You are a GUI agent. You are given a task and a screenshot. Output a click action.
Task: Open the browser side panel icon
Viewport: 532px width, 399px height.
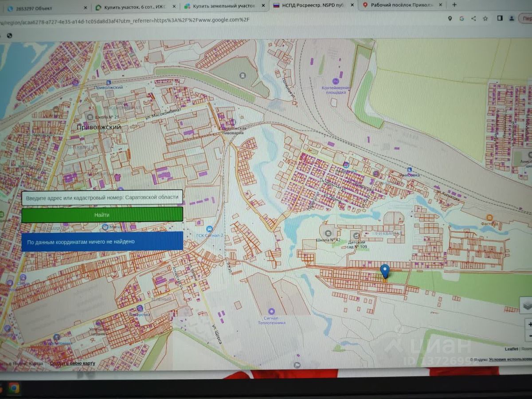pyautogui.click(x=500, y=19)
